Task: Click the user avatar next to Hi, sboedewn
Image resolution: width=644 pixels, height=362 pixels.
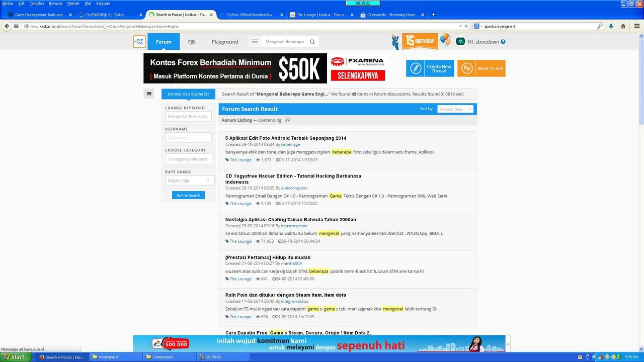Action: pos(460,42)
